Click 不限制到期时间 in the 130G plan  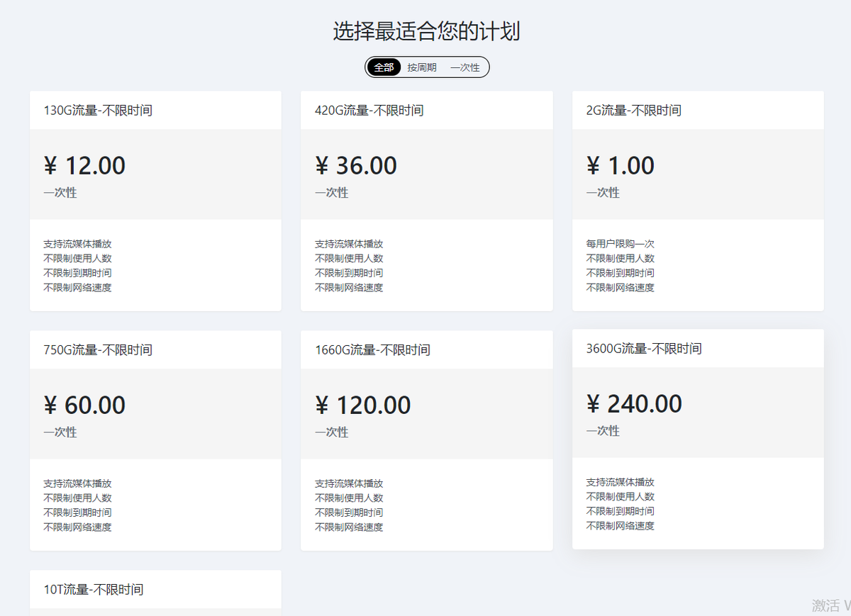click(77, 273)
